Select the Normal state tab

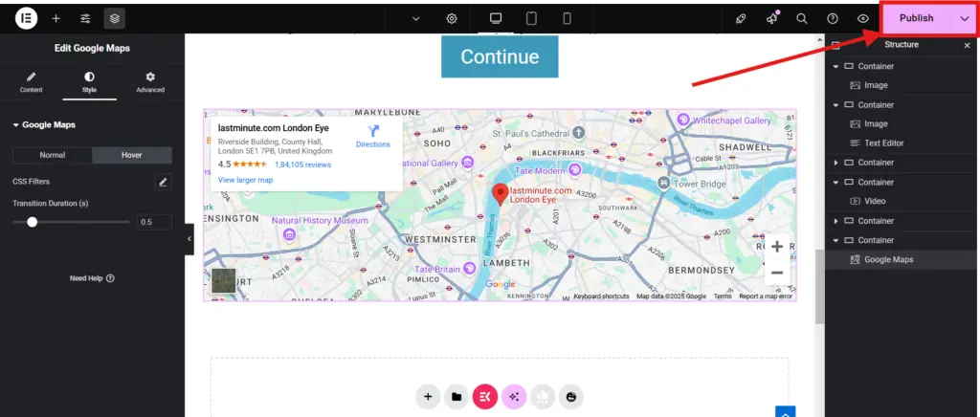click(x=53, y=155)
